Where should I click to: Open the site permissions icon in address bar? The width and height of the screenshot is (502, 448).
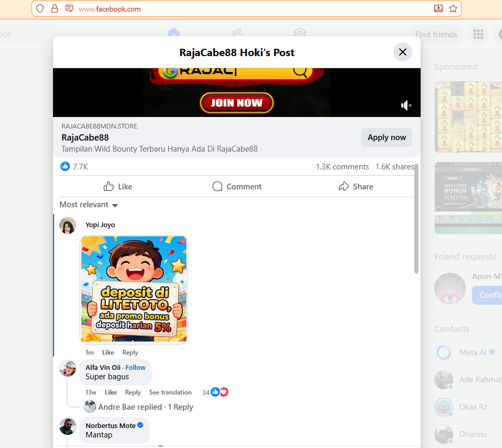point(69,8)
